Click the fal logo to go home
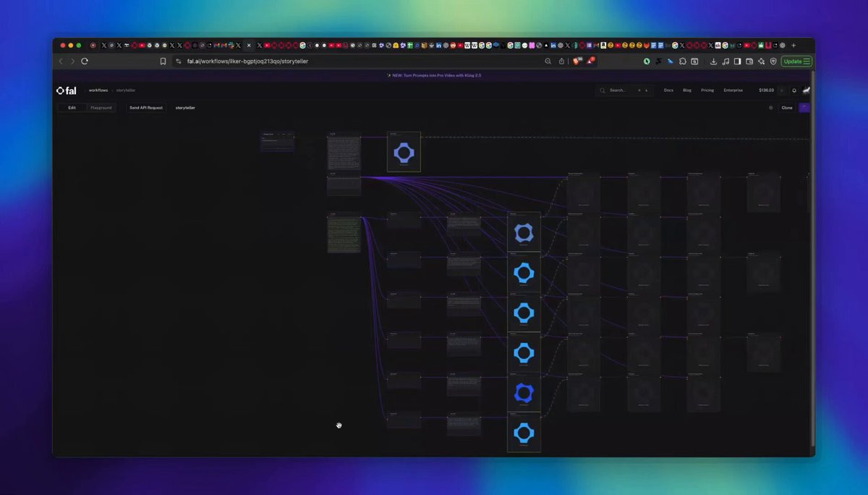The image size is (868, 495). (66, 90)
